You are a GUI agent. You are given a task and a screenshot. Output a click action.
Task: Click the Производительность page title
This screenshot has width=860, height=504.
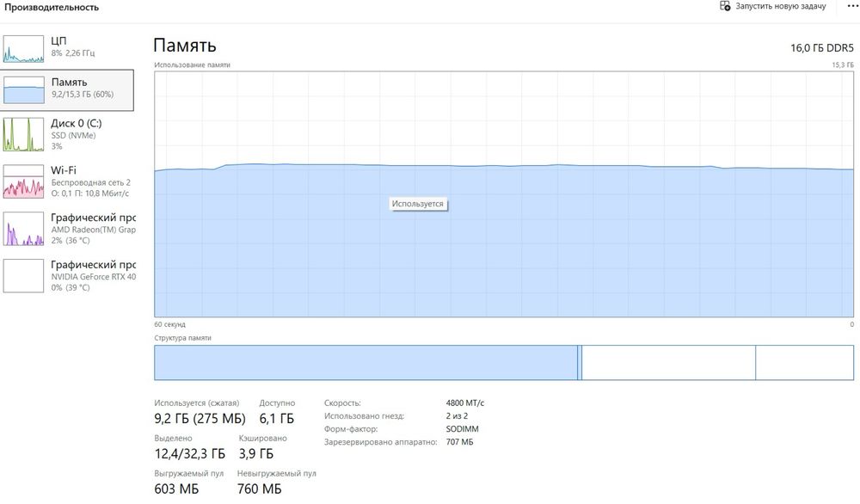[52, 7]
